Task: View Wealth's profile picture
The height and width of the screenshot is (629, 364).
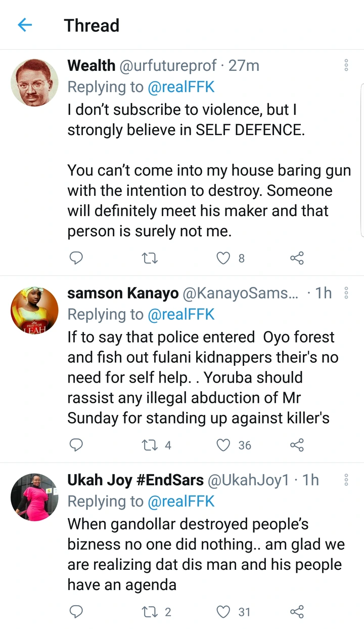Action: pos(34,82)
